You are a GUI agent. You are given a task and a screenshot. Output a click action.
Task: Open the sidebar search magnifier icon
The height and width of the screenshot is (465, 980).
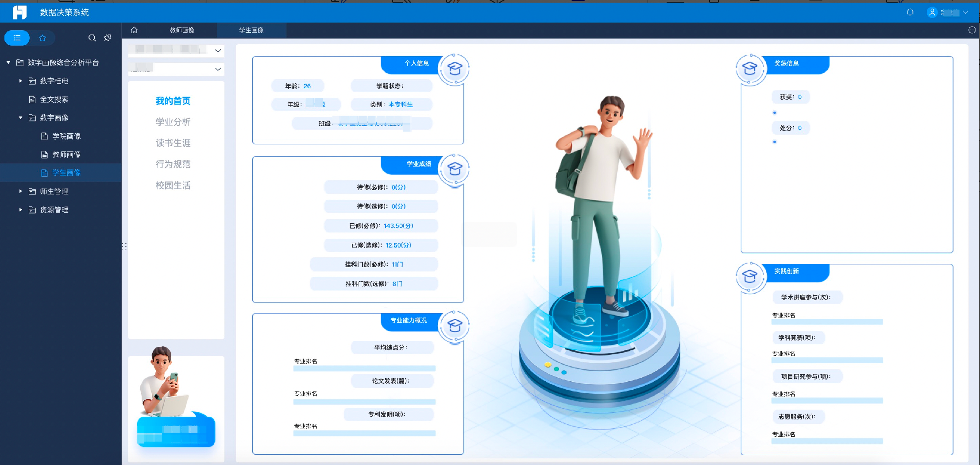click(92, 38)
